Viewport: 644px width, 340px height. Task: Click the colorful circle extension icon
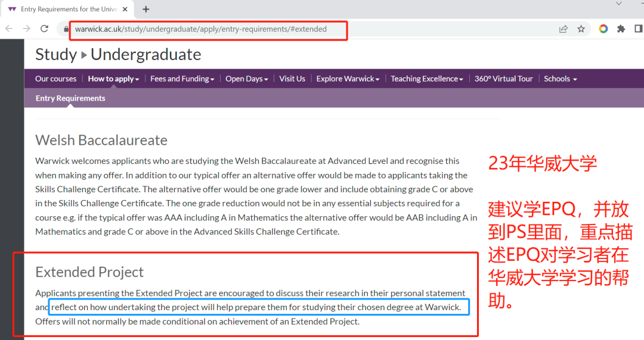click(x=603, y=29)
